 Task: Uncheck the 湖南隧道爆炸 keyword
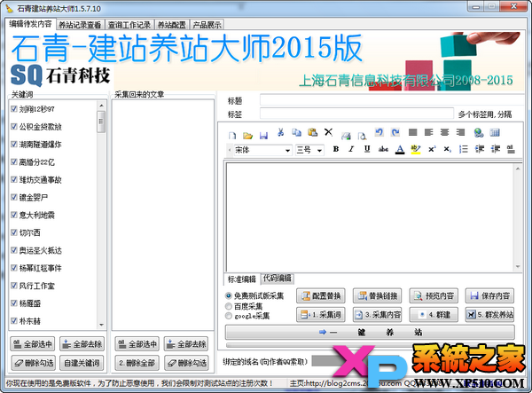pos(14,145)
